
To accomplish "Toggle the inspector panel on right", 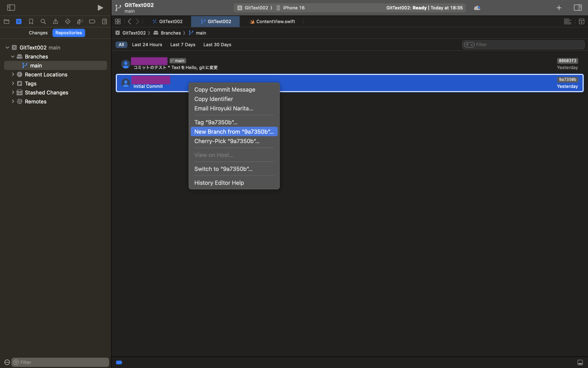I will tap(578, 8).
